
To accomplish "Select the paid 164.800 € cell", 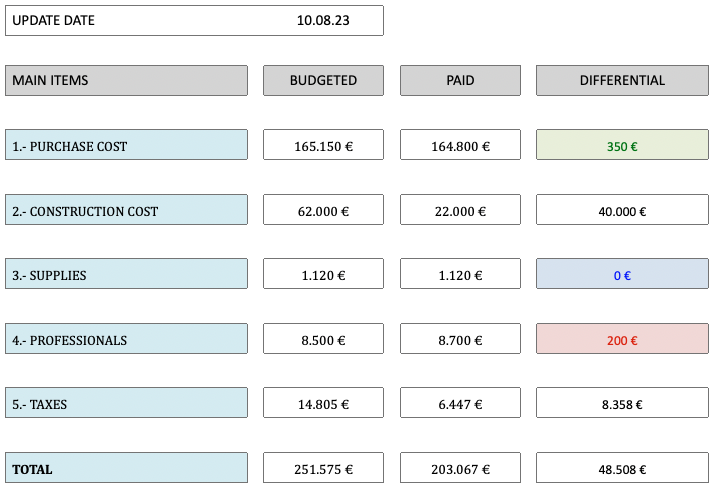I will (460, 146).
